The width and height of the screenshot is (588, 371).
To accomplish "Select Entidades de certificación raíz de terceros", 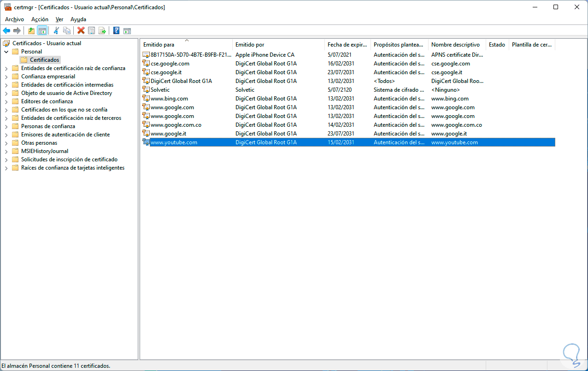I will pos(71,118).
